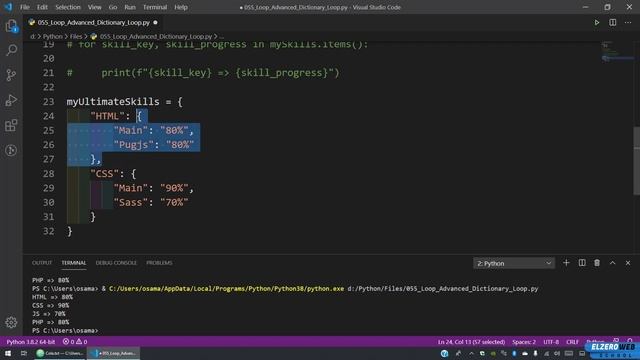The width and height of the screenshot is (640, 360).
Task: Click the errors and warnings counter in status bar
Action: point(75,342)
